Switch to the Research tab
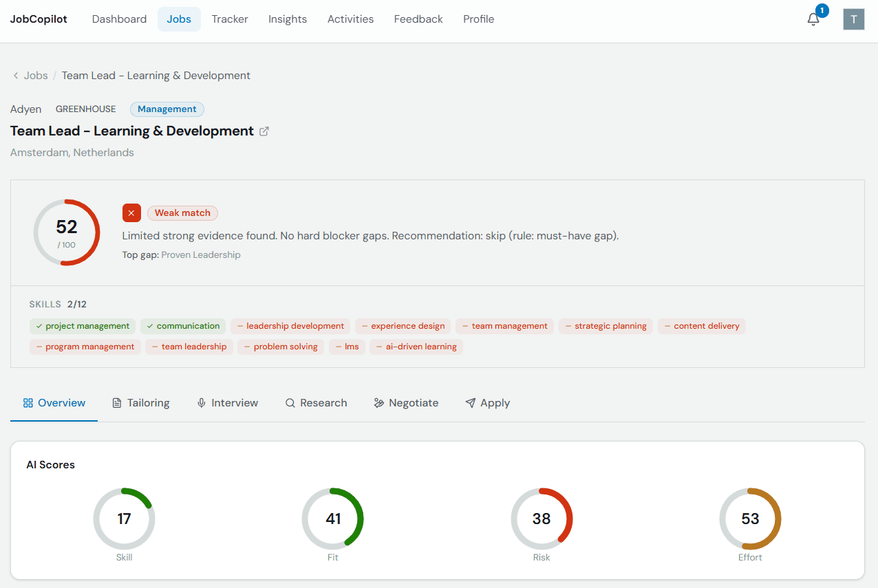The height and width of the screenshot is (588, 878). 317,403
